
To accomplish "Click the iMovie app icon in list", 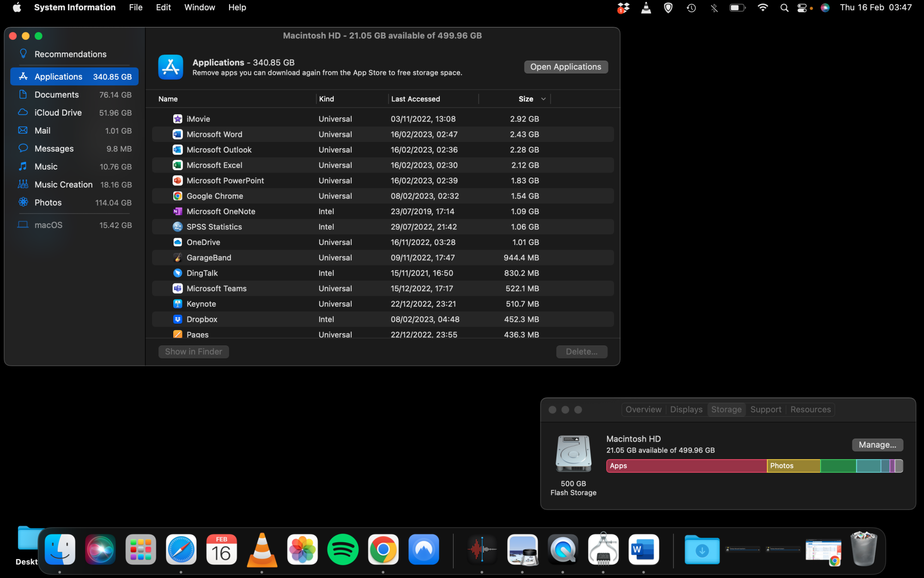I will [177, 119].
